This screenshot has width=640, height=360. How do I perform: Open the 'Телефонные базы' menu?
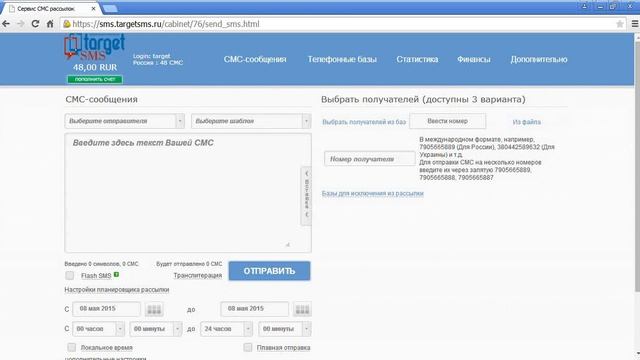342,59
